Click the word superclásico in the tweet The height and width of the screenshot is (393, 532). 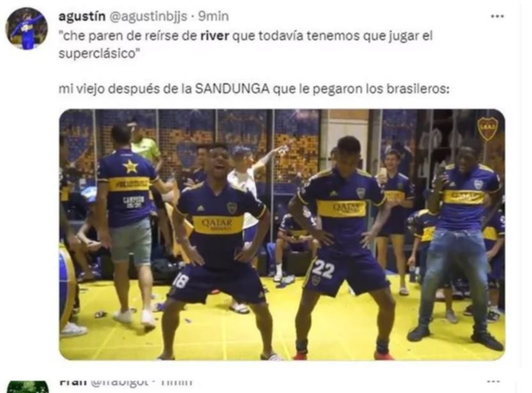coord(97,53)
